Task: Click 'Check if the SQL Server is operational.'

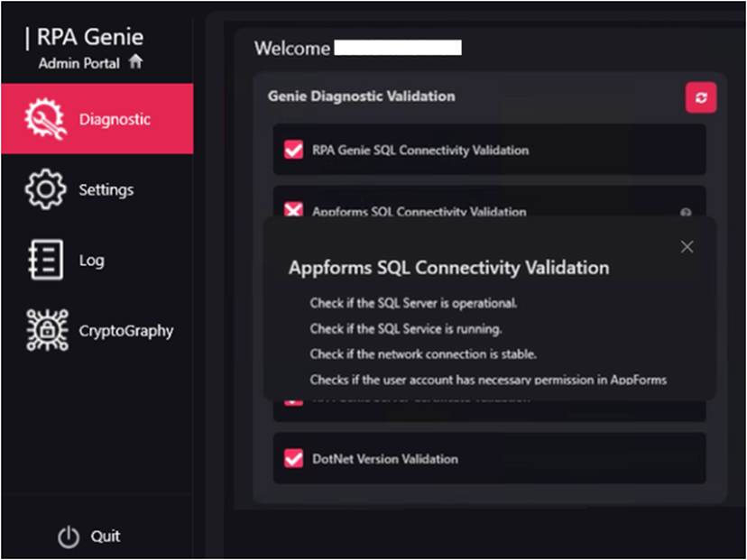Action: pos(413,303)
